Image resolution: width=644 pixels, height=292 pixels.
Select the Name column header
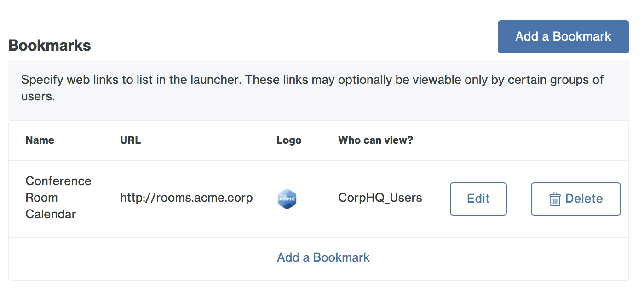[40, 140]
